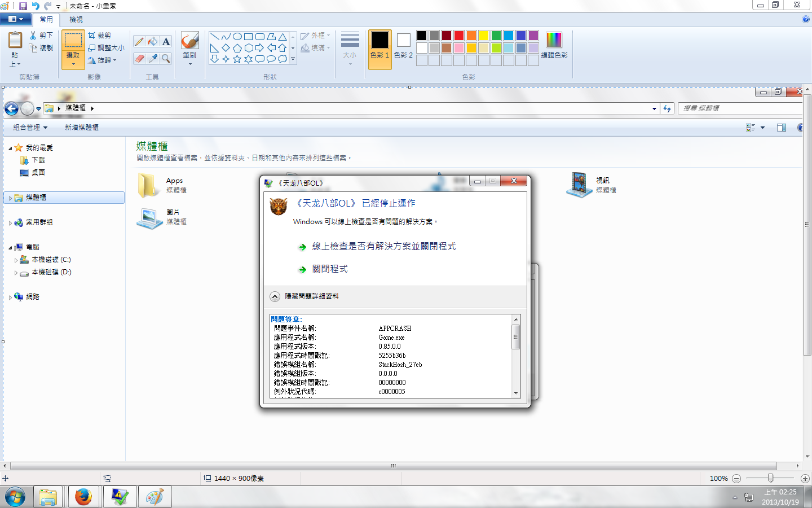Click the zoom out minus button

[736, 479]
